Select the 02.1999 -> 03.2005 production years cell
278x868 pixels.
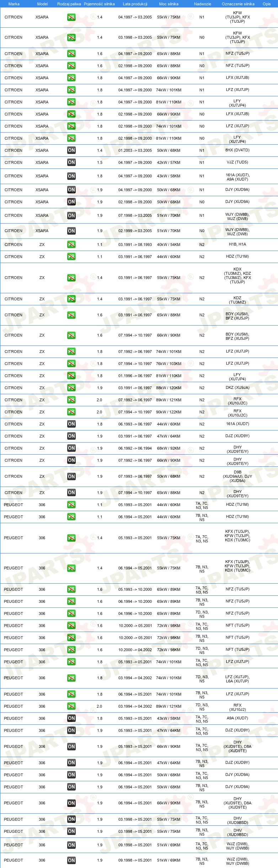click(x=135, y=231)
